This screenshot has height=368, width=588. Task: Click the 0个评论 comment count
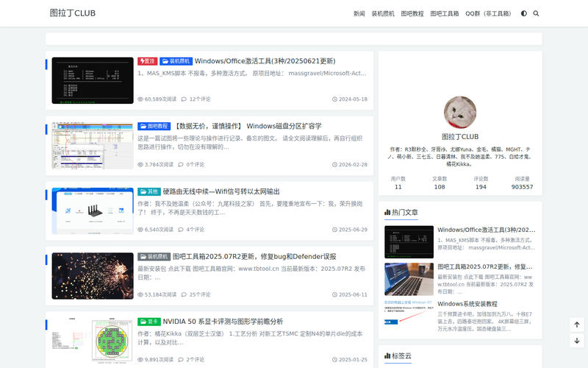[191, 164]
